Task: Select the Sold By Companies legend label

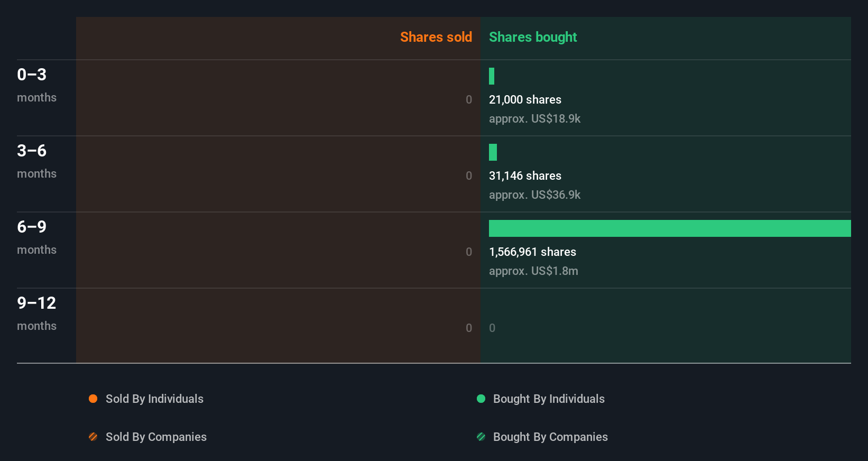Action: [x=156, y=437]
